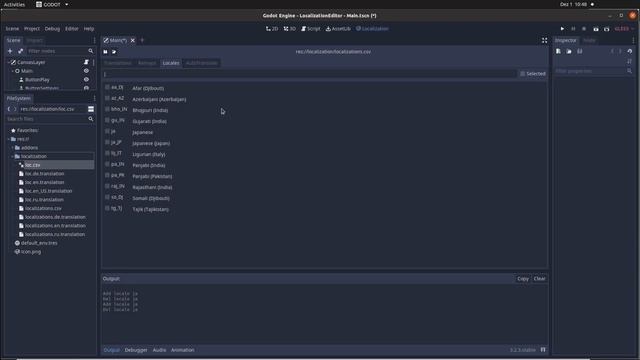
Task: Toggle distraction-free mode icon
Action: coord(544,40)
